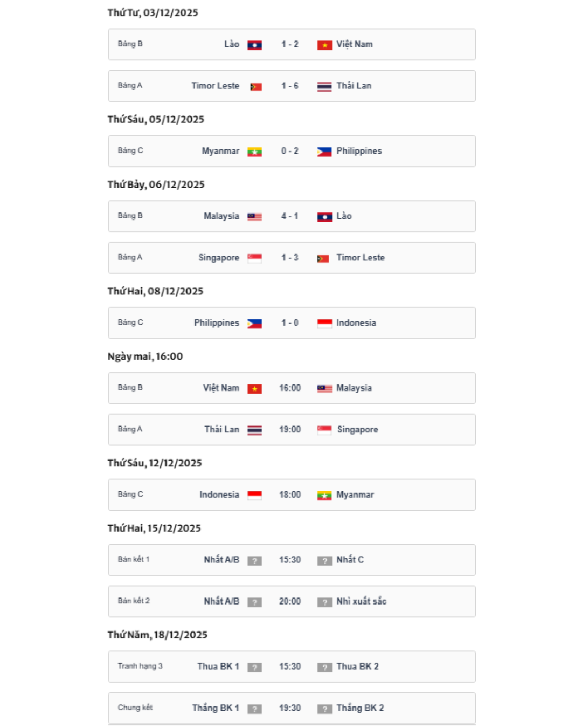Click the Tranh hạng 3 match label
The width and height of the screenshot is (582, 728).
tap(140, 666)
